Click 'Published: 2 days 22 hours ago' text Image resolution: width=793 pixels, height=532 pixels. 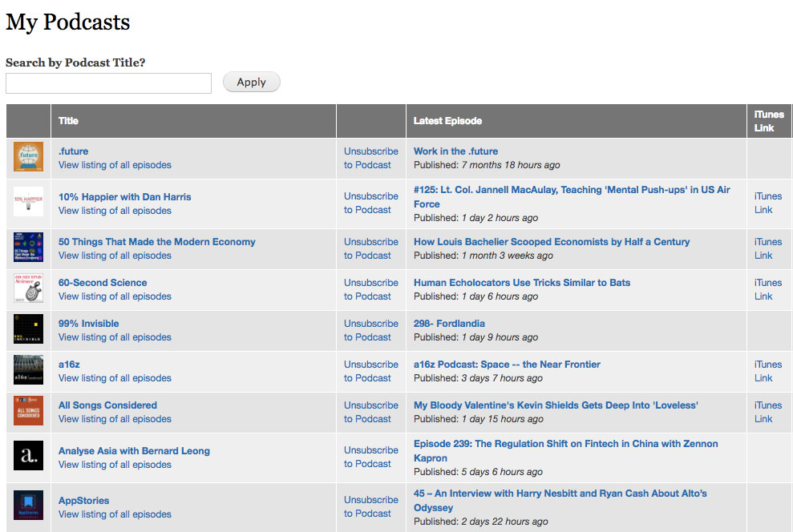tap(480, 522)
